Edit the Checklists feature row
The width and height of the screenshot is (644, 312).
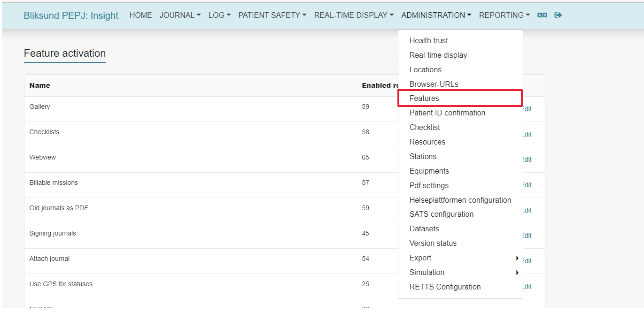pos(527,134)
